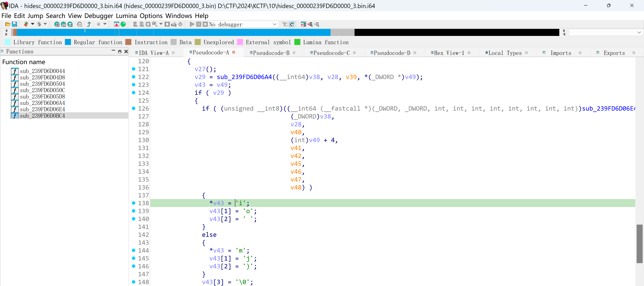Click the Open file folder icon
The height and width of the screenshot is (286, 644).
click(x=8, y=24)
